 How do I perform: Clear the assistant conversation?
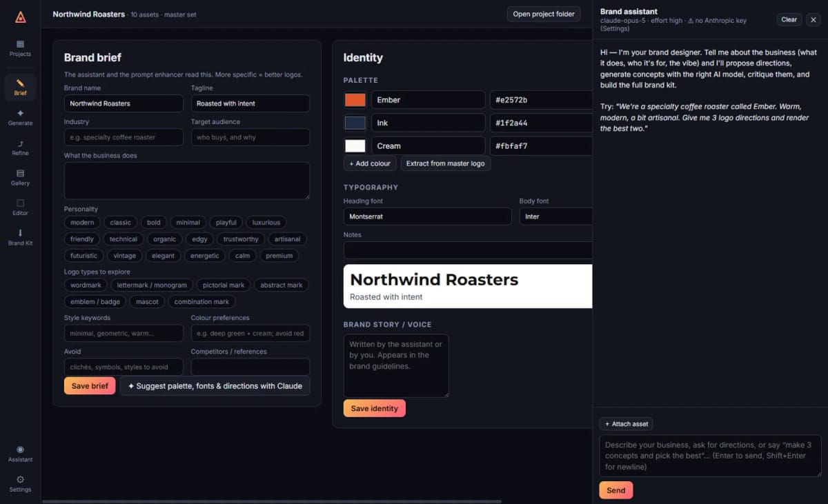point(789,19)
